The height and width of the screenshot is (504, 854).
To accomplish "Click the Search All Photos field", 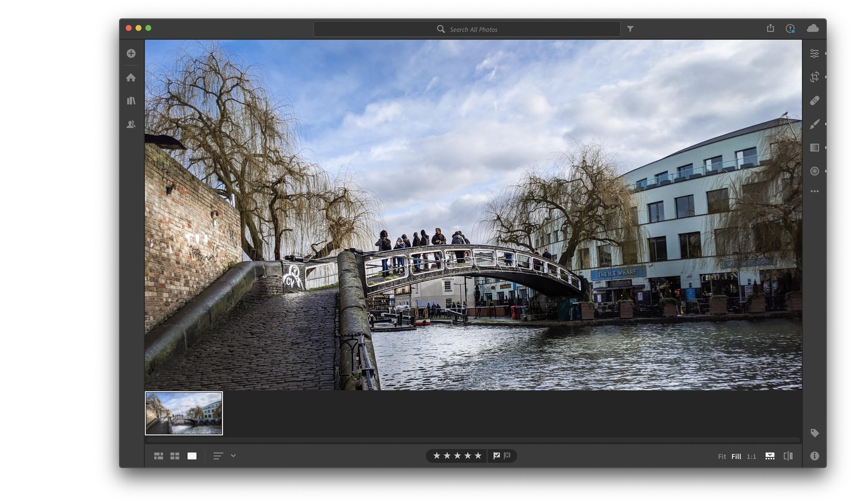I will (467, 29).
